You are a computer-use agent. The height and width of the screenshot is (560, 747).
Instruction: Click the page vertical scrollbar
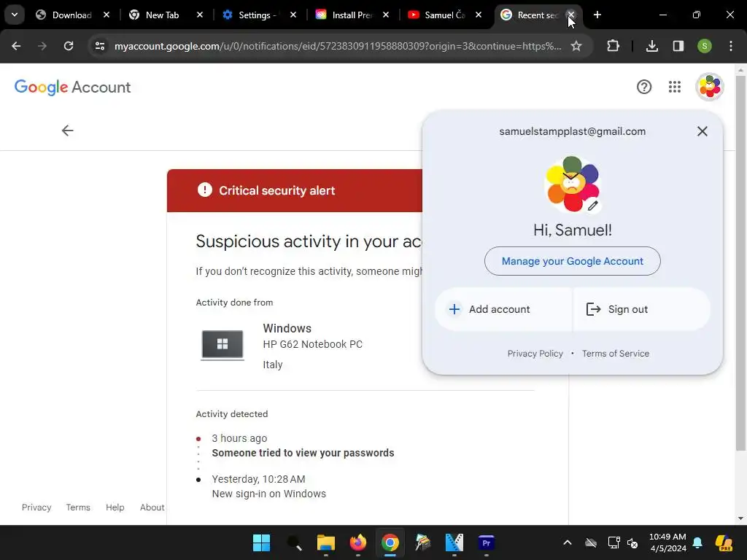click(x=740, y=262)
